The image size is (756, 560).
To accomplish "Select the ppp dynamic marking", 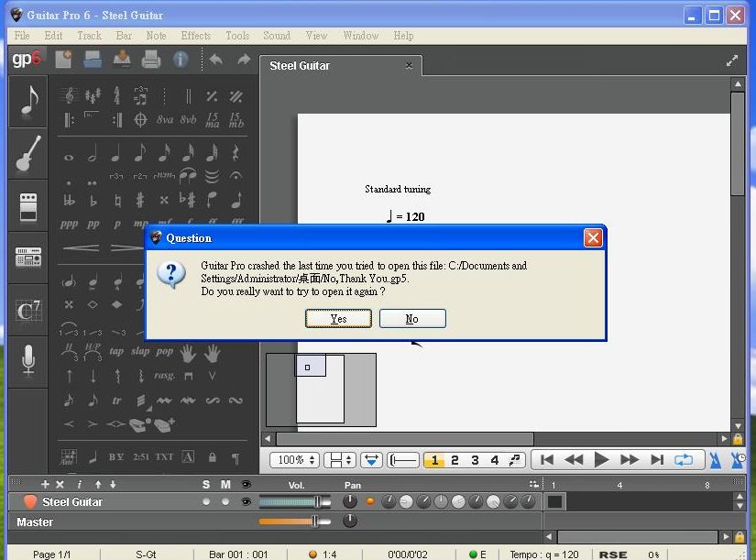I will tap(69, 224).
